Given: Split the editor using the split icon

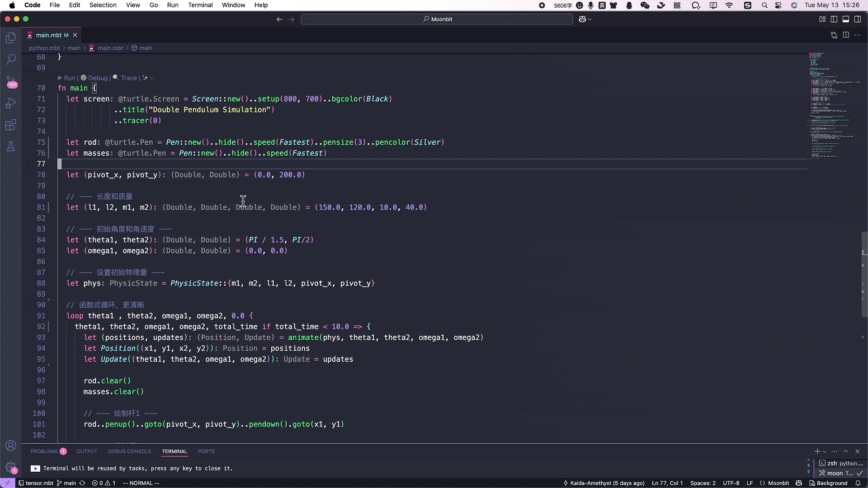Looking at the screenshot, I should [846, 35].
